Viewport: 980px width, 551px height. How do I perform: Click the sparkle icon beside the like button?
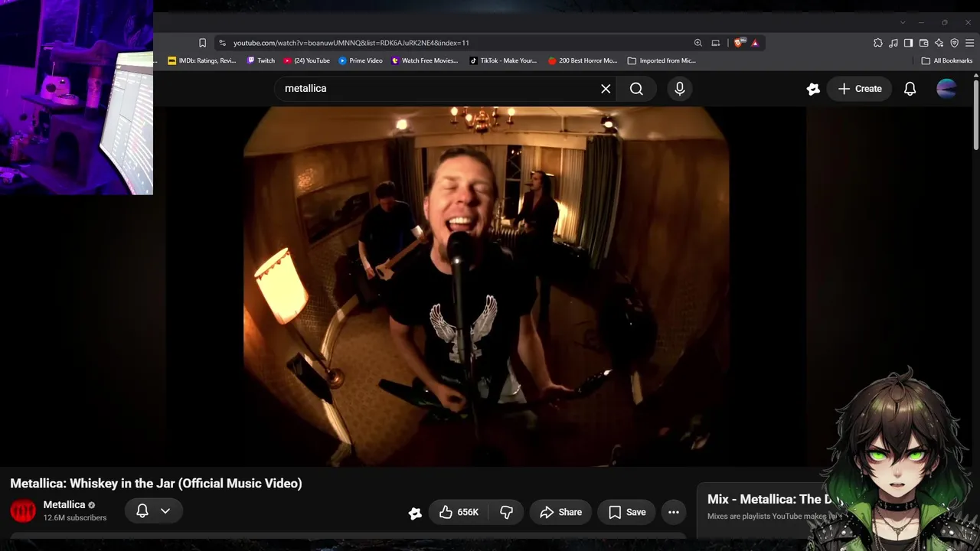(415, 513)
